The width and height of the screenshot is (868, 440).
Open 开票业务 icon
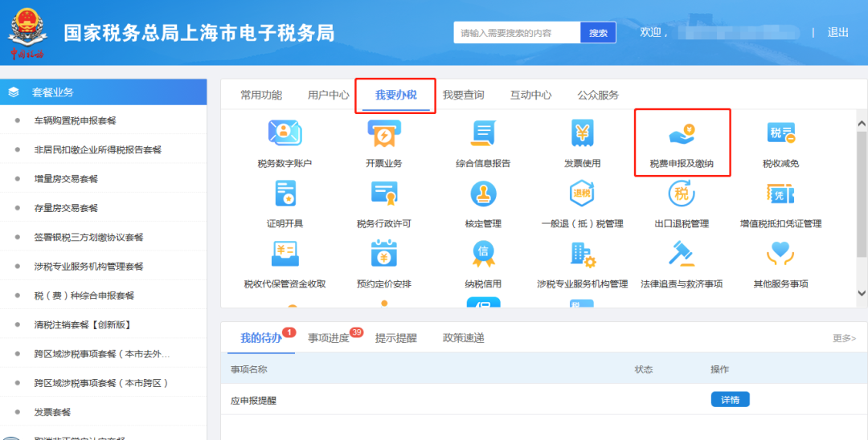383,133
